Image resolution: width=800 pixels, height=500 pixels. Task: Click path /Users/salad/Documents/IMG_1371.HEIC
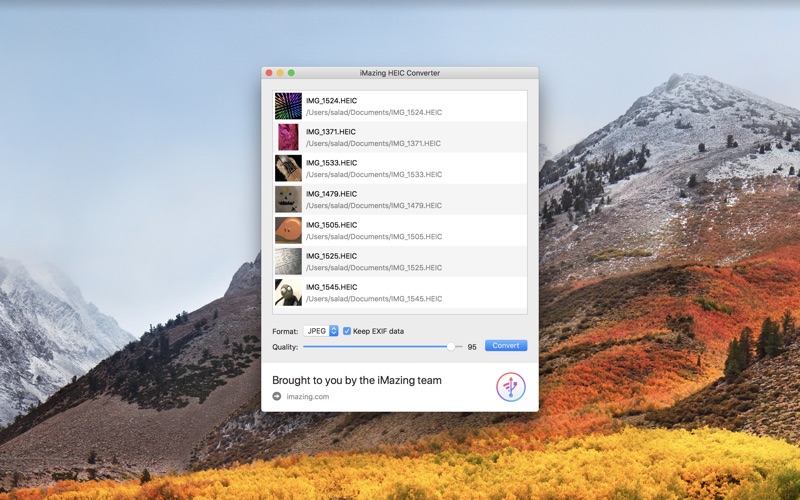coord(373,143)
